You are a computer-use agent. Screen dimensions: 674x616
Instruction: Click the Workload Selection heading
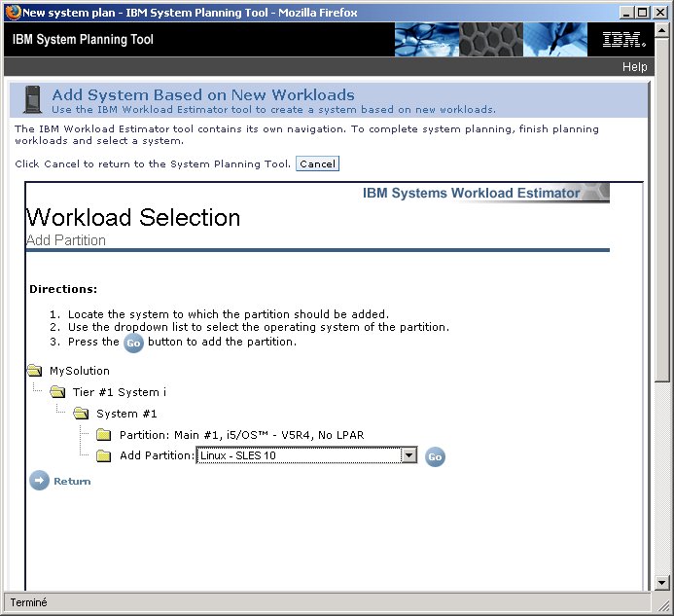point(133,217)
